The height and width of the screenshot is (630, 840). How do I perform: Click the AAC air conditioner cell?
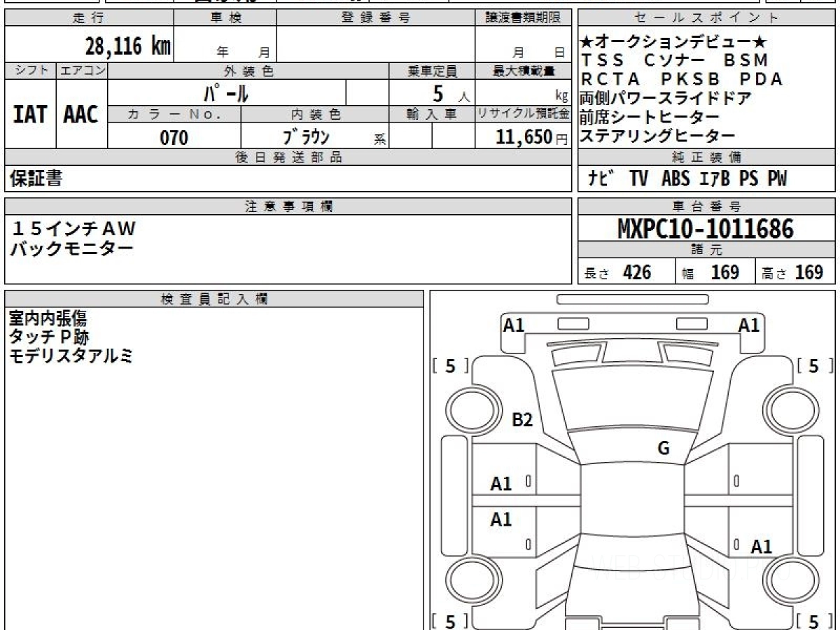coord(81,114)
